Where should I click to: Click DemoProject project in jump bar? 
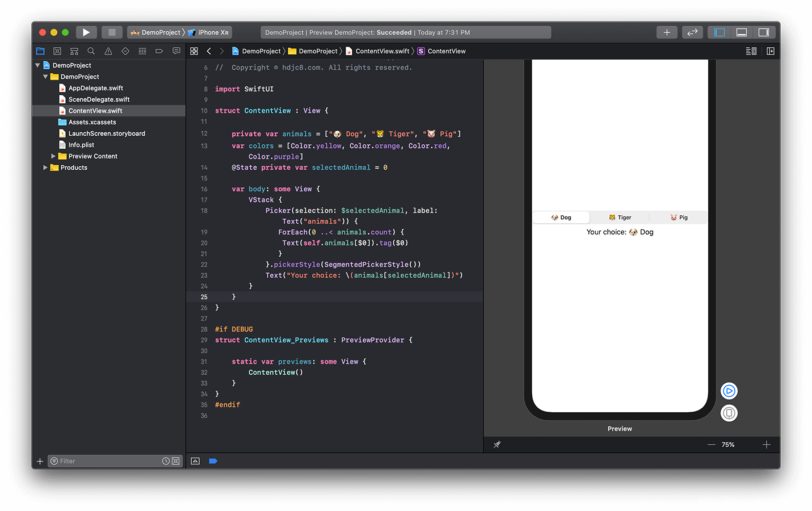point(256,51)
